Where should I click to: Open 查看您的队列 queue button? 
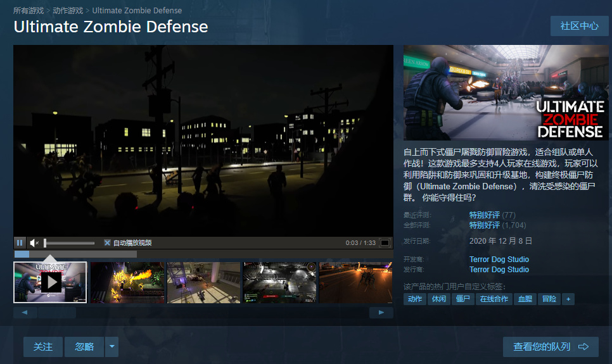(x=551, y=347)
